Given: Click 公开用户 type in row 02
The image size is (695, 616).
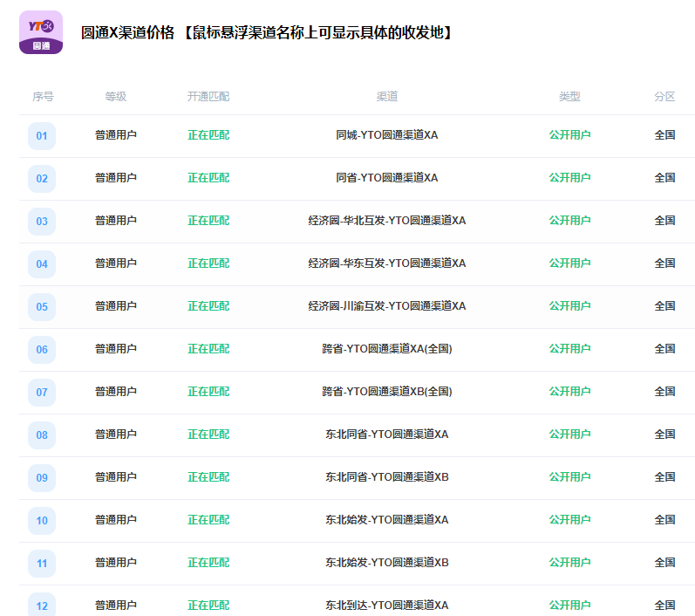Looking at the screenshot, I should pyautogui.click(x=569, y=177).
